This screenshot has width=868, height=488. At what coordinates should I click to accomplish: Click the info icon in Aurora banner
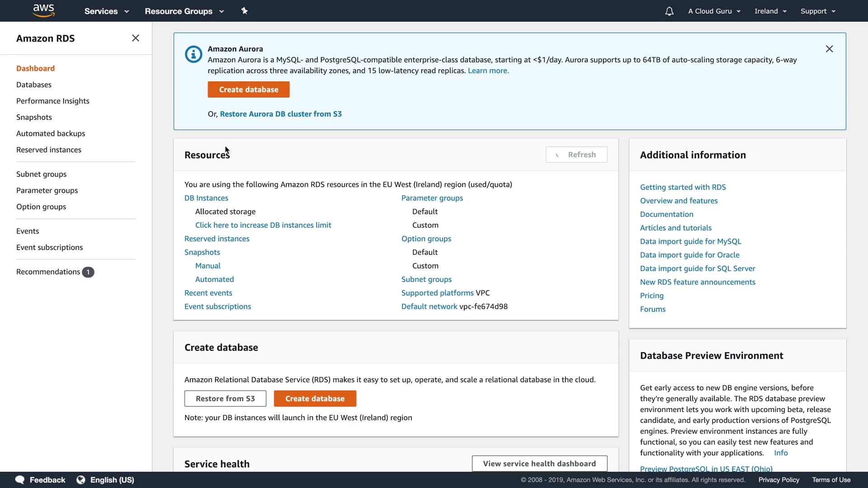coord(193,55)
